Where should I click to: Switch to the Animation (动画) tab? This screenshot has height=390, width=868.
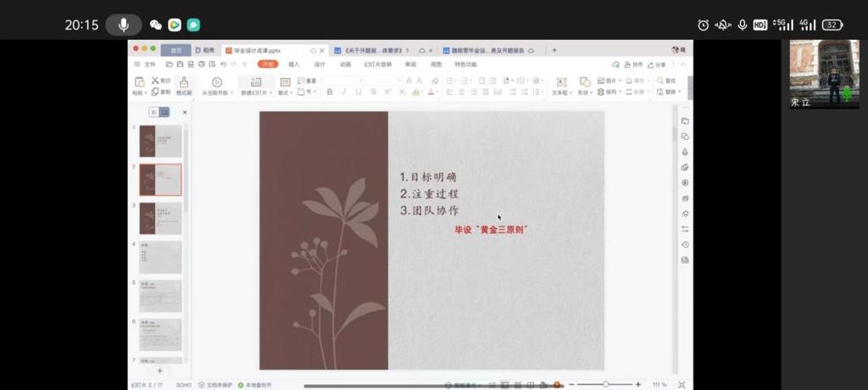[x=345, y=64]
